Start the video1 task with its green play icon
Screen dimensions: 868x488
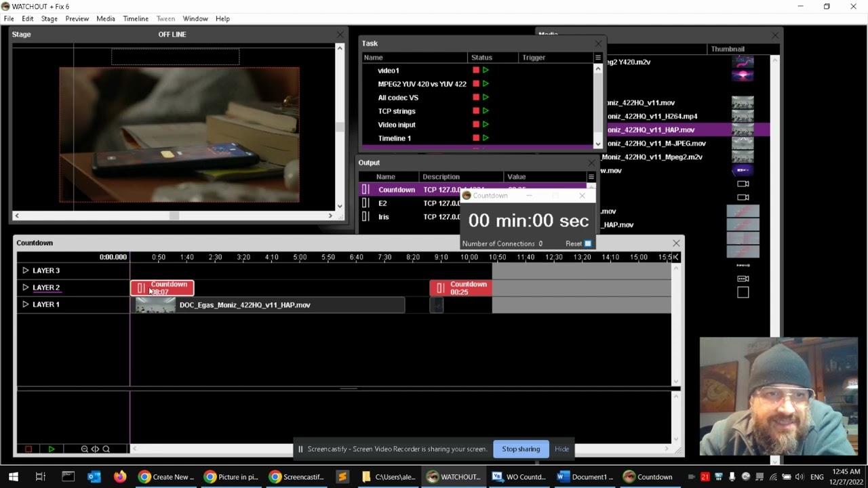[486, 70]
